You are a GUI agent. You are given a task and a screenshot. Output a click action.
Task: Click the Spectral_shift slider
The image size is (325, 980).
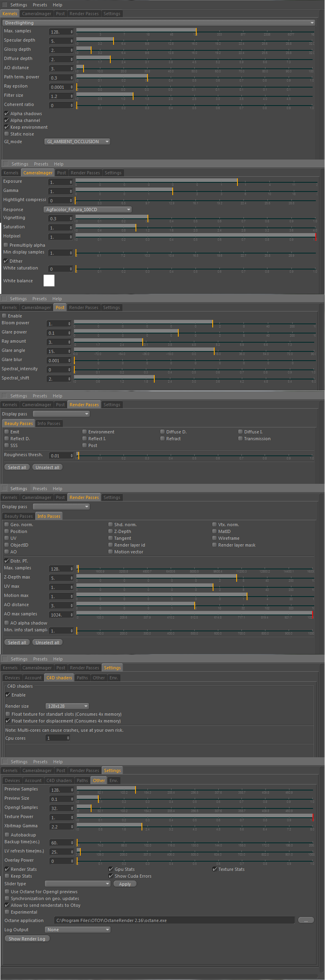195,378
